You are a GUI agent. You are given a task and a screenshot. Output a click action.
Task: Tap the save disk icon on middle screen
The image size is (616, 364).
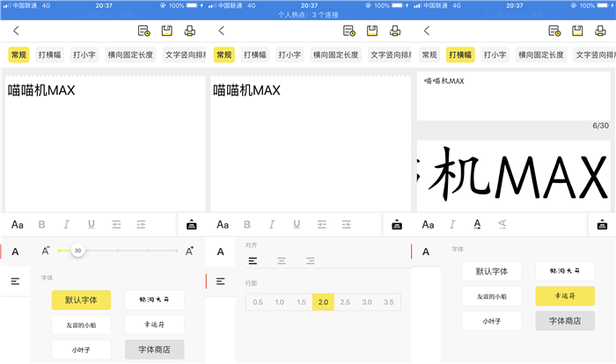(x=372, y=31)
